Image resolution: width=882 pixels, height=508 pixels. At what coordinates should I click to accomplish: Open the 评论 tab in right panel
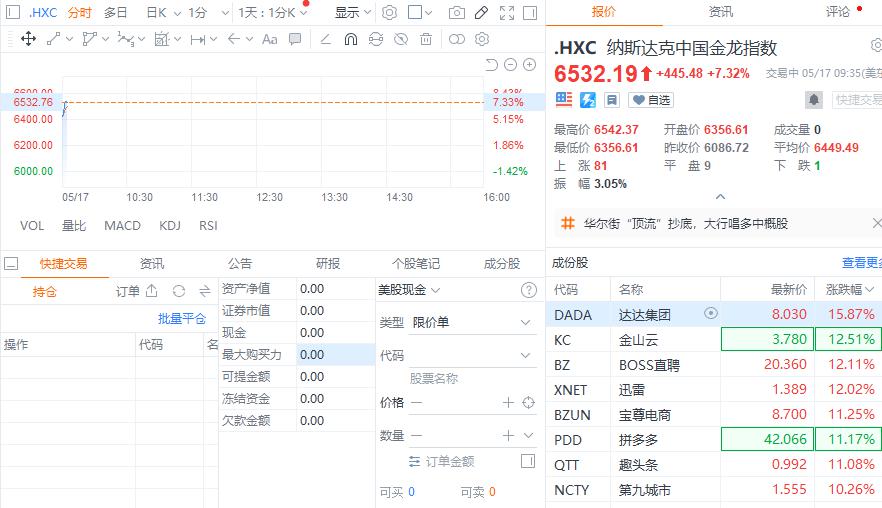click(838, 12)
